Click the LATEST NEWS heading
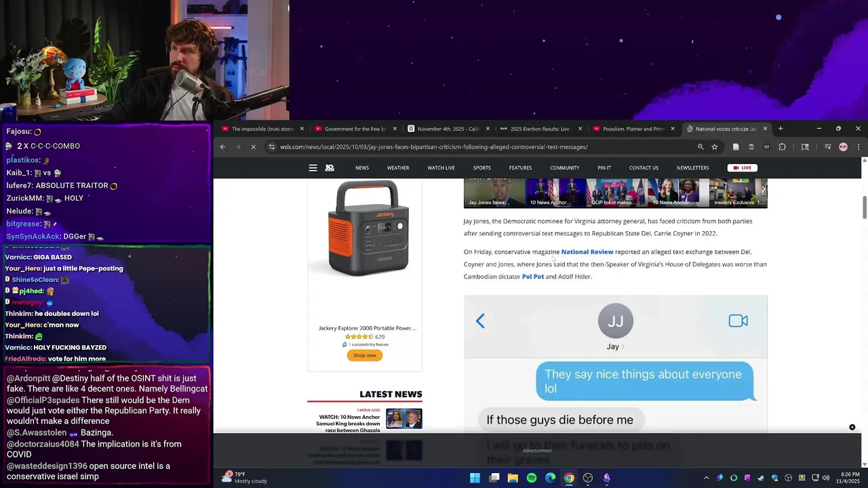Image resolution: width=868 pixels, height=488 pixels. [x=391, y=394]
